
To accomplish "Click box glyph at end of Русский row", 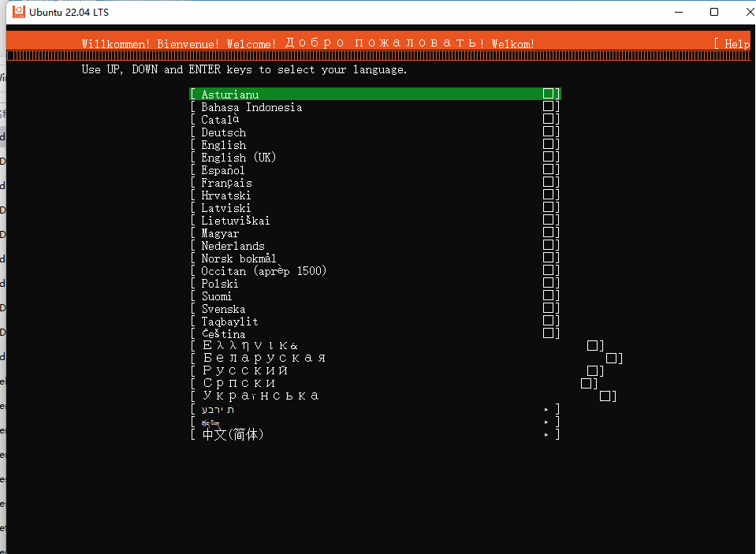I will [593, 371].
